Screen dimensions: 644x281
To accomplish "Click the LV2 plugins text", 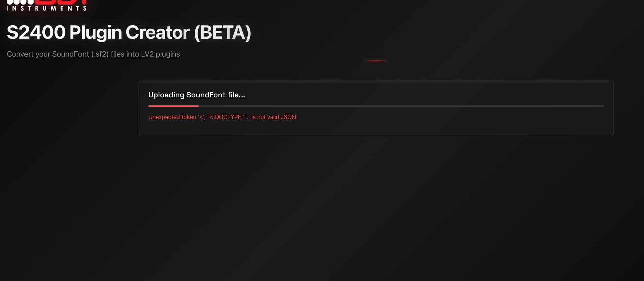I will coord(160,54).
